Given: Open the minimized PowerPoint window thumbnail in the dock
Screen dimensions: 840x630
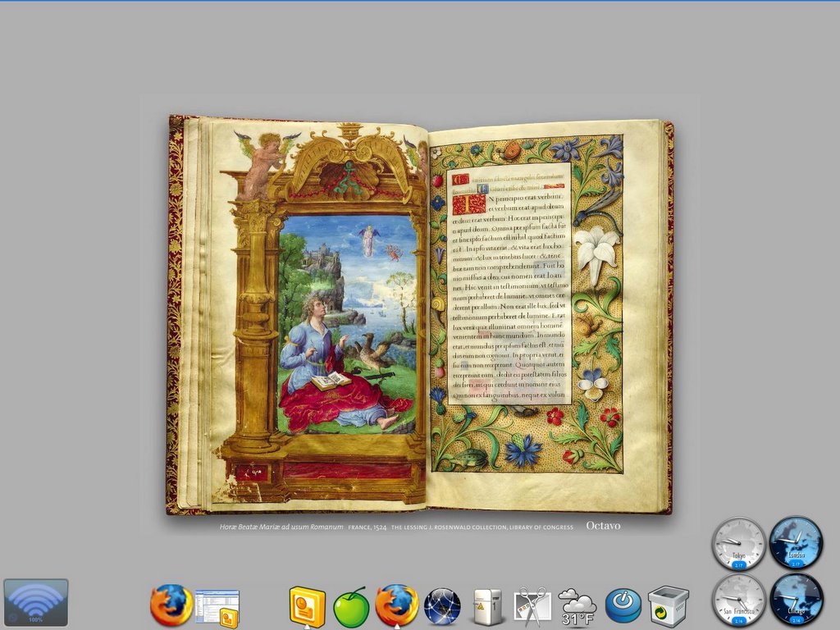Looking at the screenshot, I should 217,608.
